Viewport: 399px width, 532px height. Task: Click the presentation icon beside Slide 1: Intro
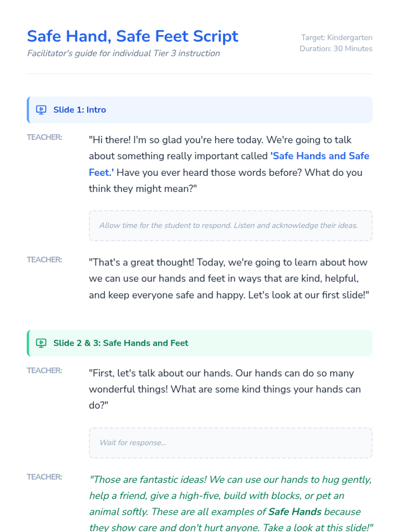pos(41,110)
